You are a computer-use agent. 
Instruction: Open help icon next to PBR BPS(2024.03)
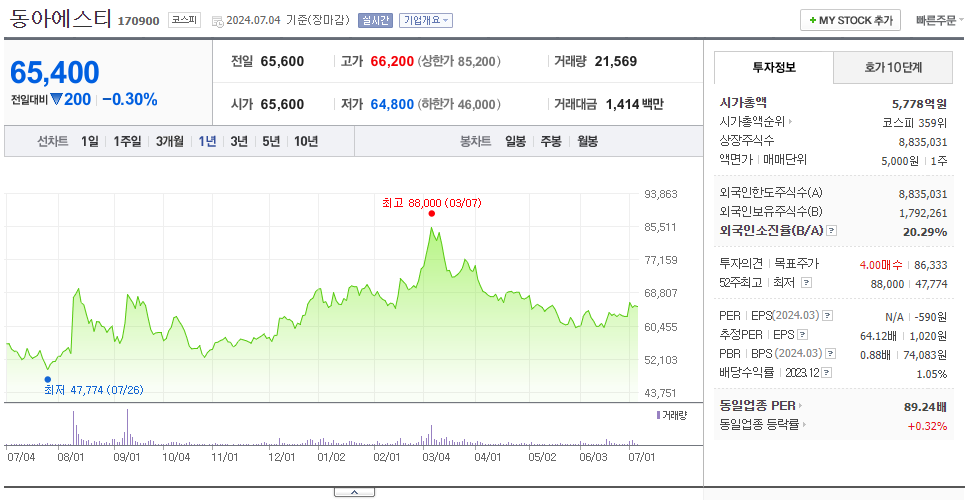tap(832, 354)
